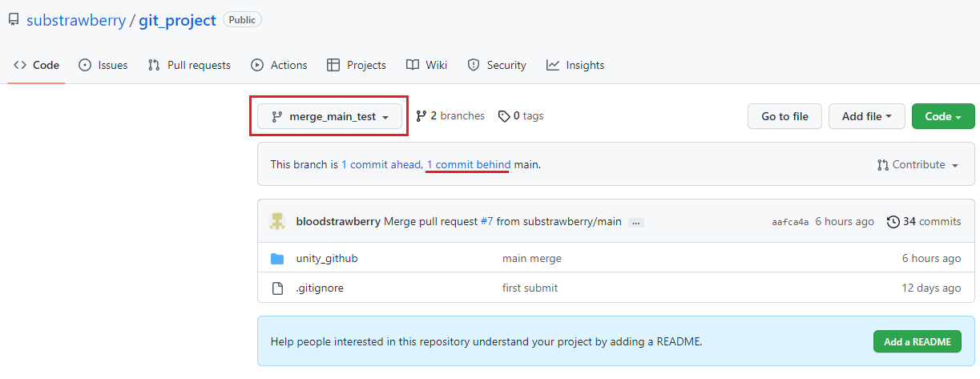Click the .gitignore file icon
Screen dimensions: 980x379
(277, 288)
